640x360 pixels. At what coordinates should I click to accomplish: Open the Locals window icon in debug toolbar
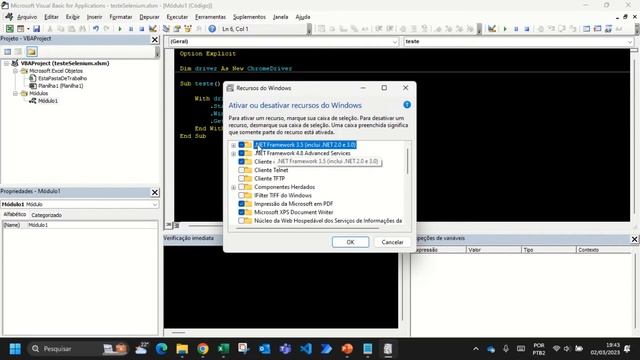[x=587, y=29]
